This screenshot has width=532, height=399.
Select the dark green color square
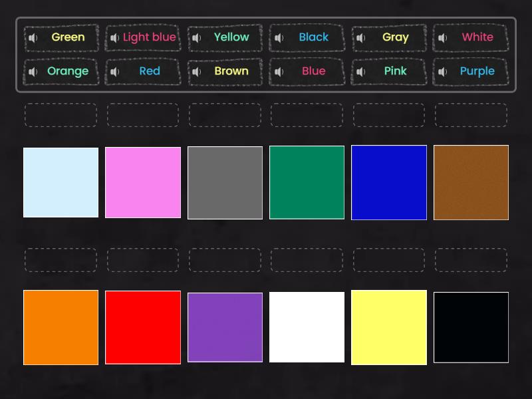(307, 182)
